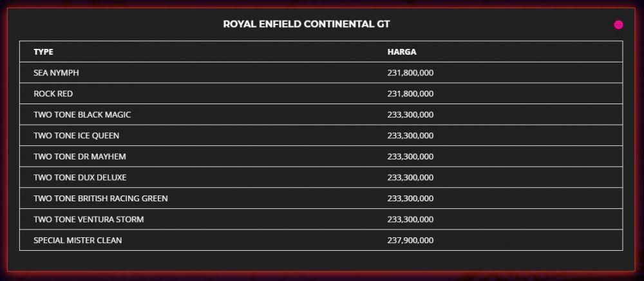644x281 pixels.
Task: Click the Special Mister Clean price 237,900,000
Action: point(410,240)
